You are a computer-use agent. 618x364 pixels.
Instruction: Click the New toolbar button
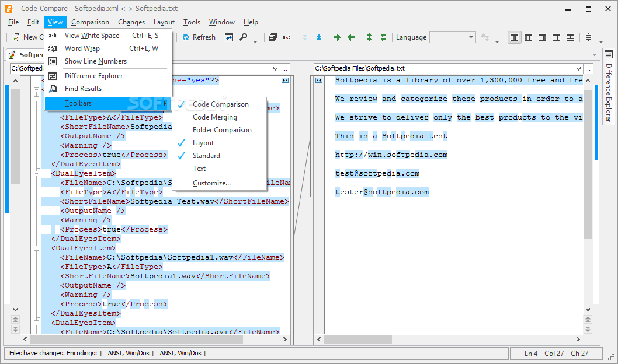[x=27, y=37]
